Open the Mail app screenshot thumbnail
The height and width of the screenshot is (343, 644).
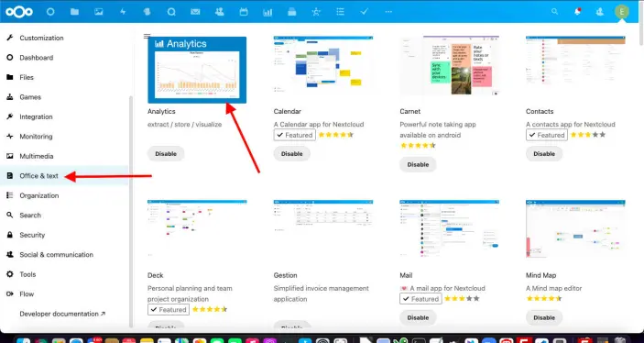point(449,228)
